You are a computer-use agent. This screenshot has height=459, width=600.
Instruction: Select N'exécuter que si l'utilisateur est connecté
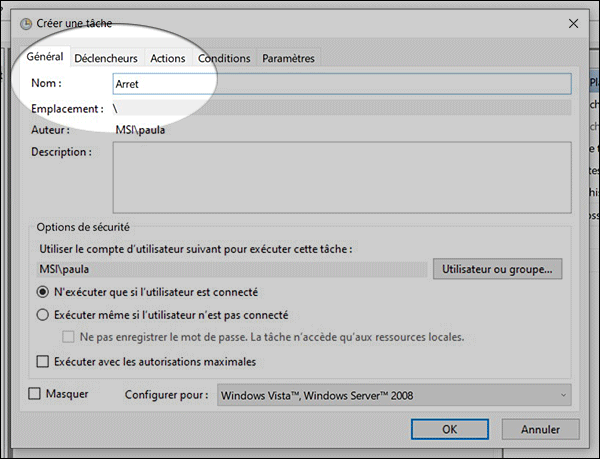point(43,292)
